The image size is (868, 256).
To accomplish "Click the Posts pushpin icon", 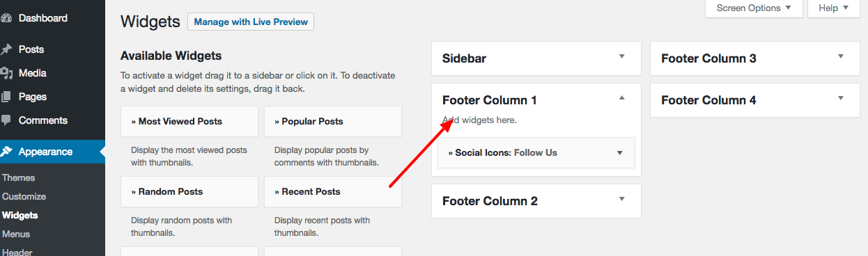I will (x=6, y=49).
